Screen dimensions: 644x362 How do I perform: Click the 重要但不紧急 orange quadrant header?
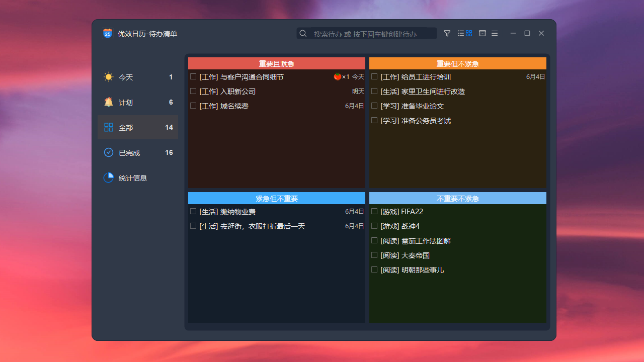point(457,63)
